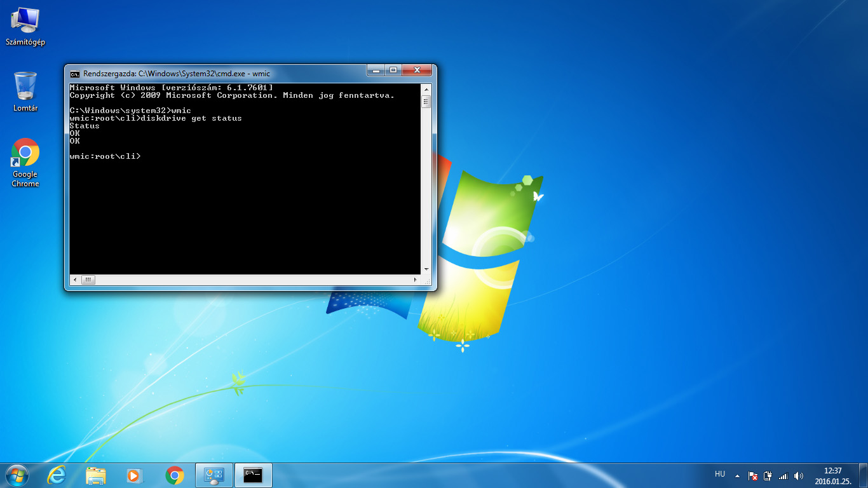Click the Chrome icon in the taskbar
This screenshot has height=488, width=868.
175,475
